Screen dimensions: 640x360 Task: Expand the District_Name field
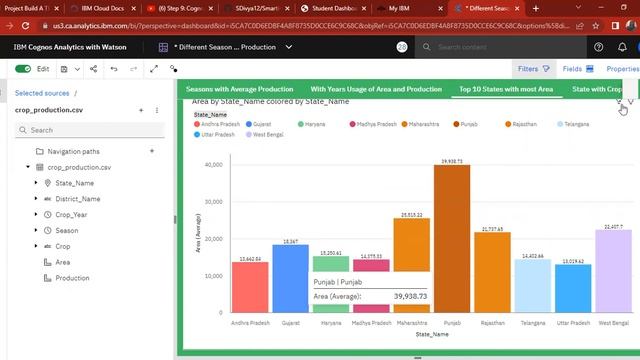tap(36, 199)
